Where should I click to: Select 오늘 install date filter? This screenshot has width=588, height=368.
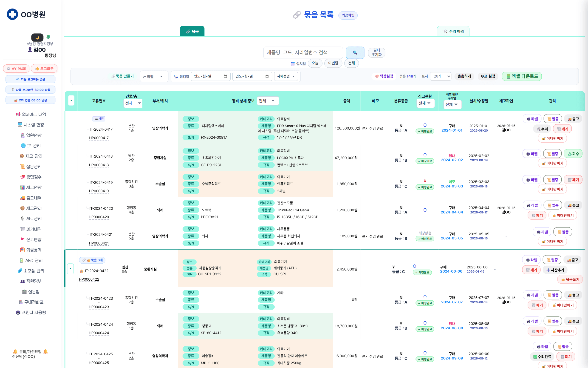315,63
